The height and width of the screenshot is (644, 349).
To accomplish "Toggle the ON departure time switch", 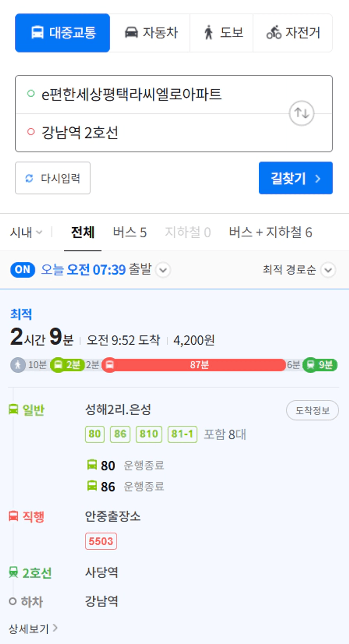I will 23,269.
